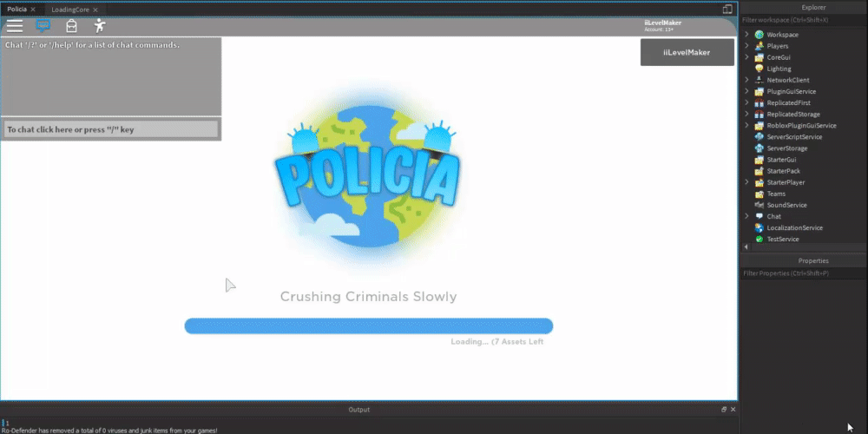Image resolution: width=868 pixels, height=434 pixels.
Task: Click the Policia globe logo
Action: coord(367,176)
